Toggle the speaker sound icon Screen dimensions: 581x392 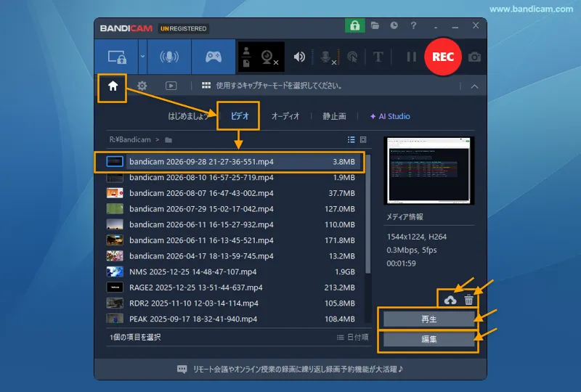299,57
